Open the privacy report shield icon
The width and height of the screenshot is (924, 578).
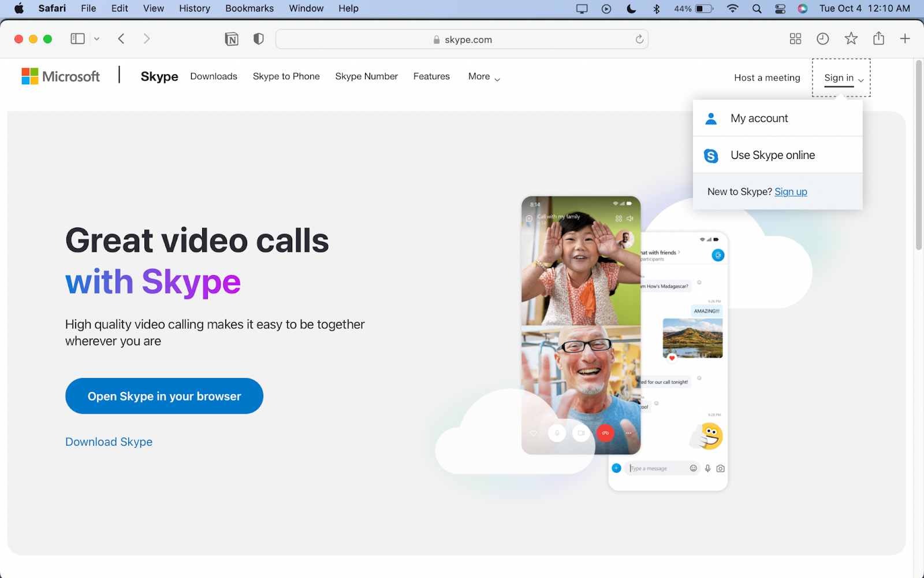pos(259,39)
